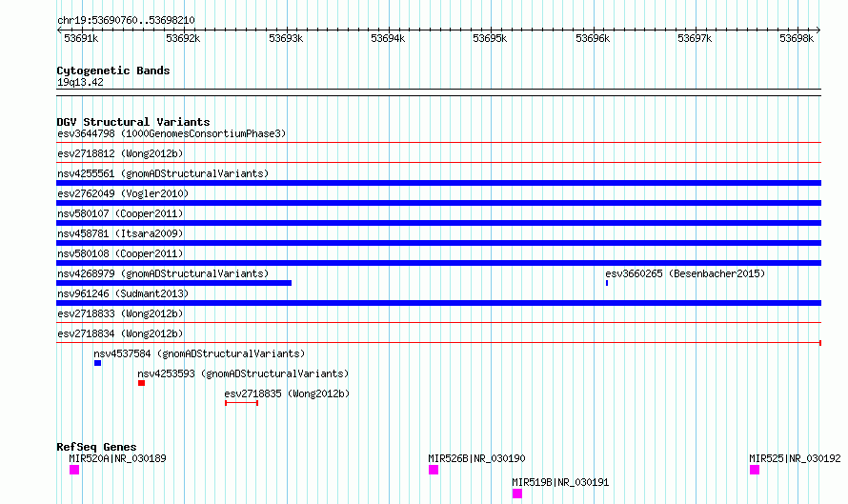The width and height of the screenshot is (848, 504).
Task: Open the esv2718833 (Wong2012b) label
Action: [120, 313]
